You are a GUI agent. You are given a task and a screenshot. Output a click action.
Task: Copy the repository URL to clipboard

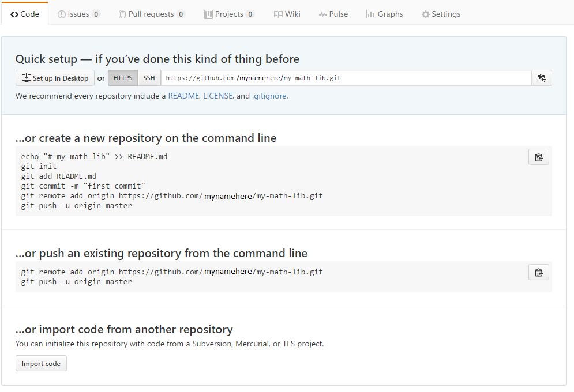click(541, 78)
